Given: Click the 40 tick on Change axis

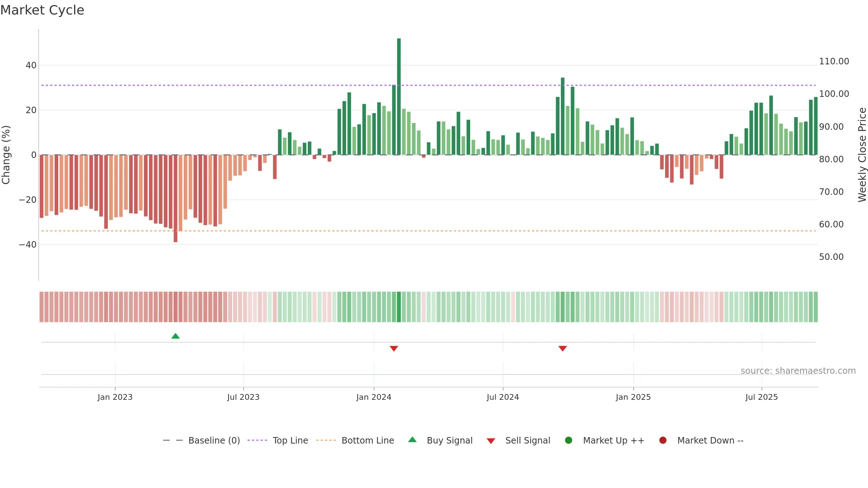Looking at the screenshot, I should point(31,65).
